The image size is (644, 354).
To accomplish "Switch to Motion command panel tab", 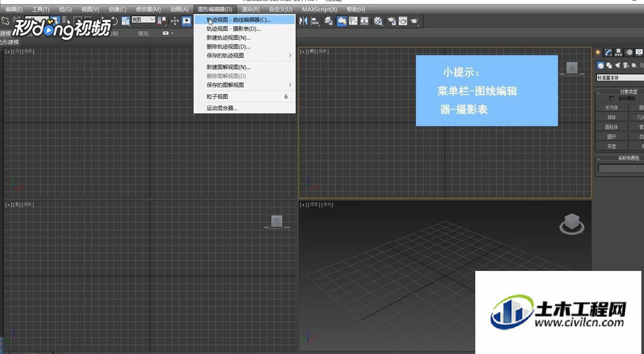I will point(629,52).
